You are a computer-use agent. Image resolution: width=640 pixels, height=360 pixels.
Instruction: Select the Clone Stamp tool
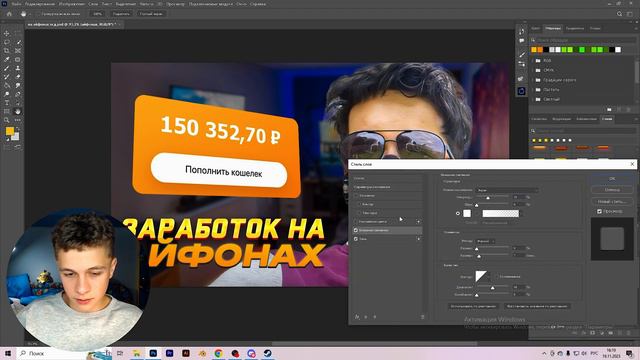18,68
